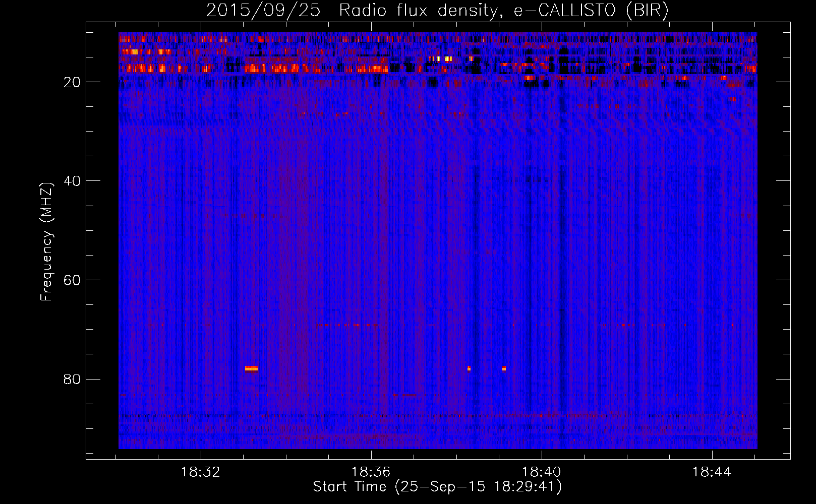The width and height of the screenshot is (816, 504).
Task: Click the frequency tick label "80"
Action: tap(73, 379)
